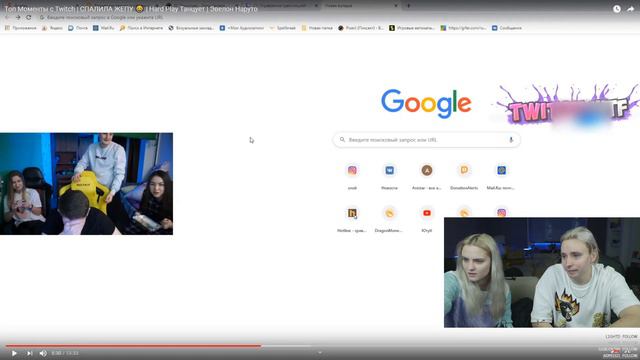
Task: Skip to the next video
Action: click(x=29, y=353)
